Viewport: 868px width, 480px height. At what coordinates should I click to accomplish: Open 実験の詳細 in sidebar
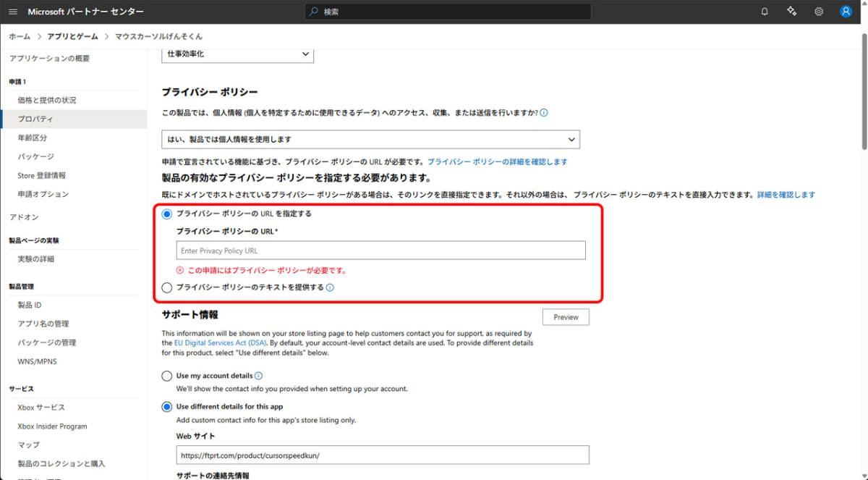pos(35,258)
